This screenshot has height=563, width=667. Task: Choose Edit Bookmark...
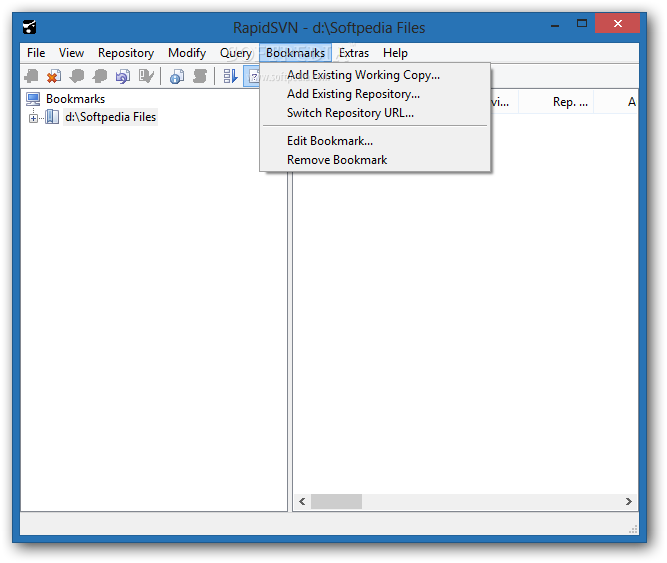click(x=375, y=141)
